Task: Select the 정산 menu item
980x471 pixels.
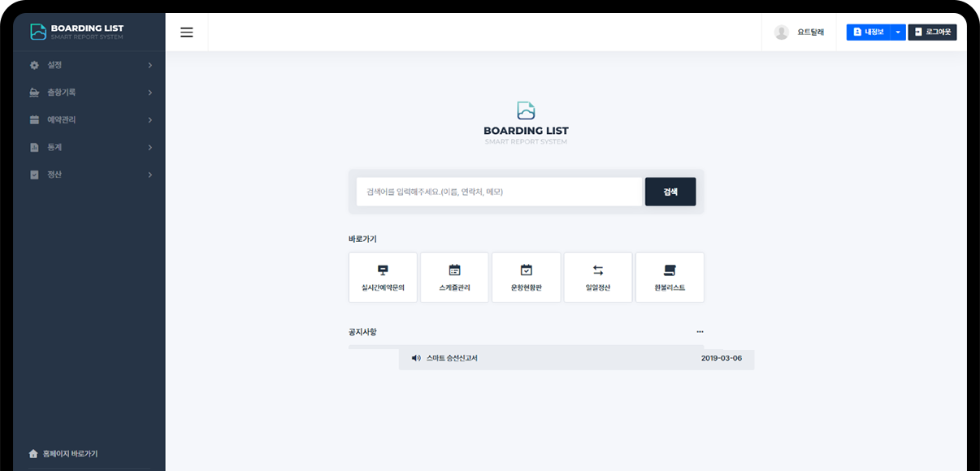Action: (x=89, y=175)
